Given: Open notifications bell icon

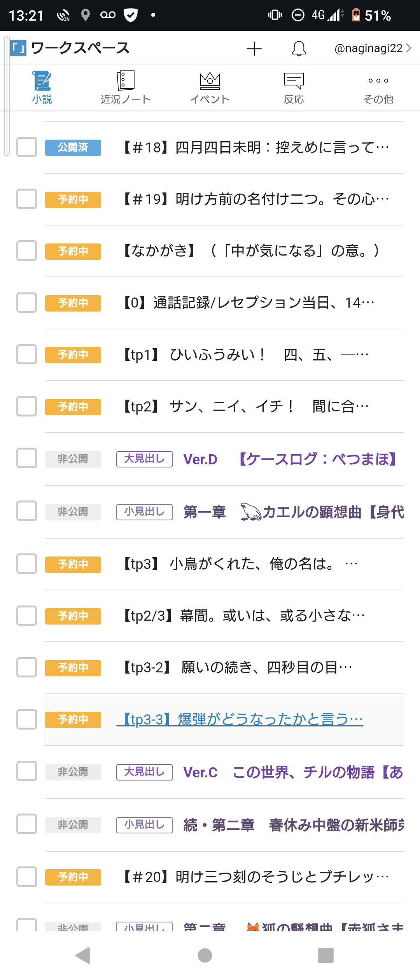Looking at the screenshot, I should tap(299, 49).
